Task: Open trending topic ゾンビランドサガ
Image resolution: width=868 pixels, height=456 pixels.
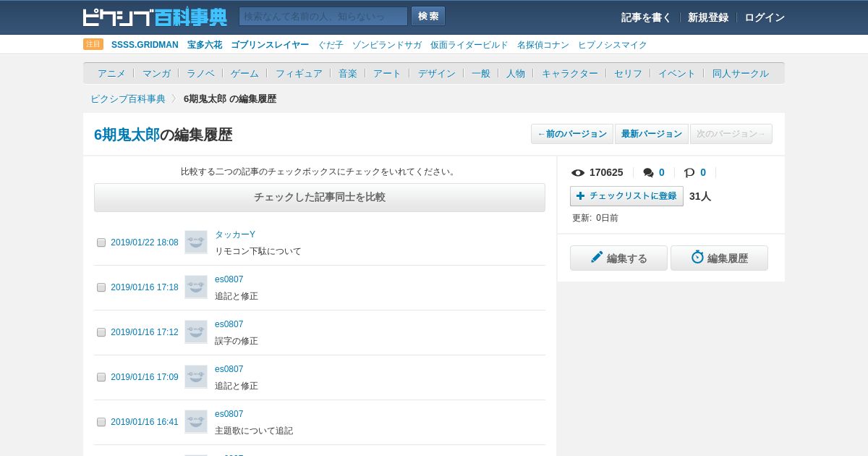Action: (387, 45)
